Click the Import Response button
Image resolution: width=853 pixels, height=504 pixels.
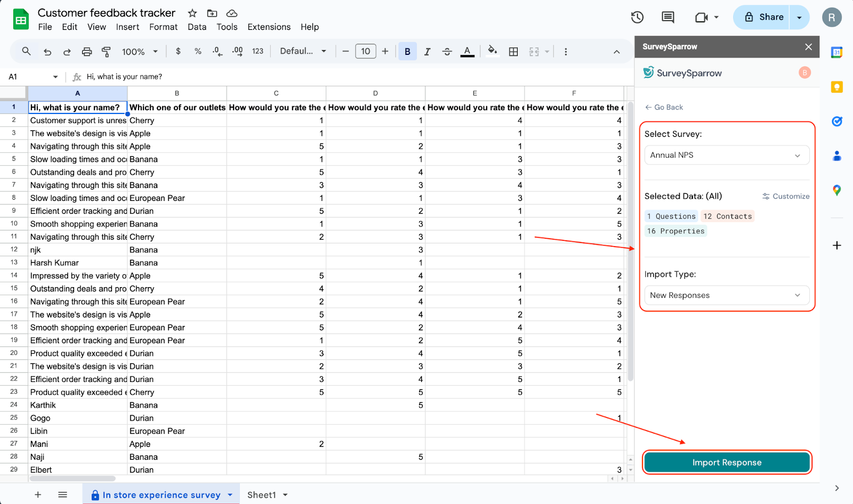(x=727, y=462)
